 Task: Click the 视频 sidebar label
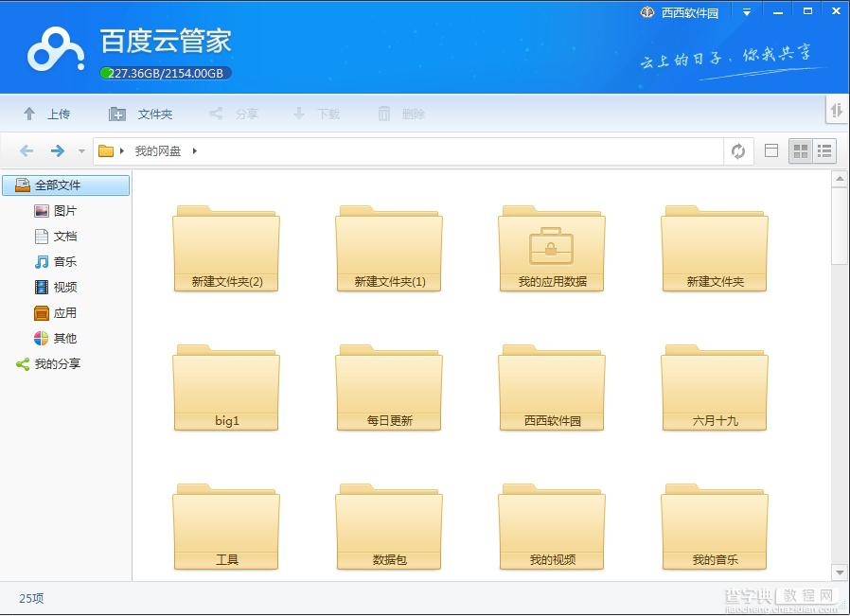pyautogui.click(x=65, y=287)
